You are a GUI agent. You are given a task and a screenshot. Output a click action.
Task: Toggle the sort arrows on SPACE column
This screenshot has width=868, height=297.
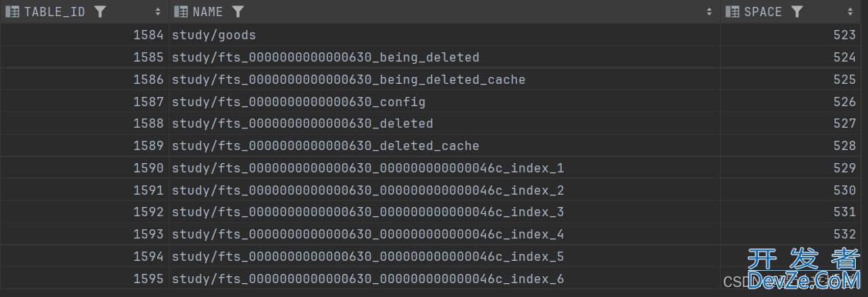pyautogui.click(x=850, y=12)
